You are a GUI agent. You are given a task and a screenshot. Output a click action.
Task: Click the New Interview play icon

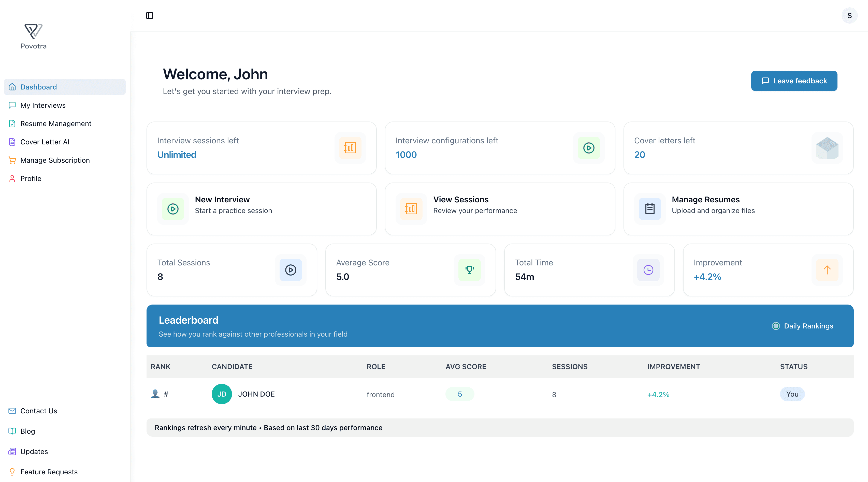tap(173, 209)
